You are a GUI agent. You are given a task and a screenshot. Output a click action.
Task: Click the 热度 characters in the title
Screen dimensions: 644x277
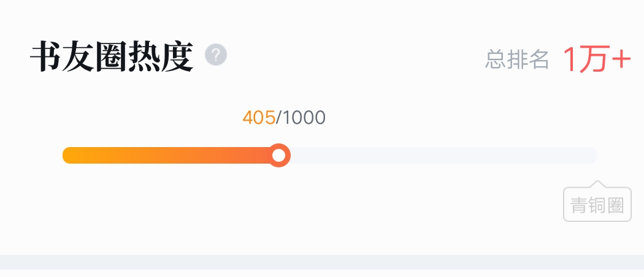pyautogui.click(x=161, y=56)
